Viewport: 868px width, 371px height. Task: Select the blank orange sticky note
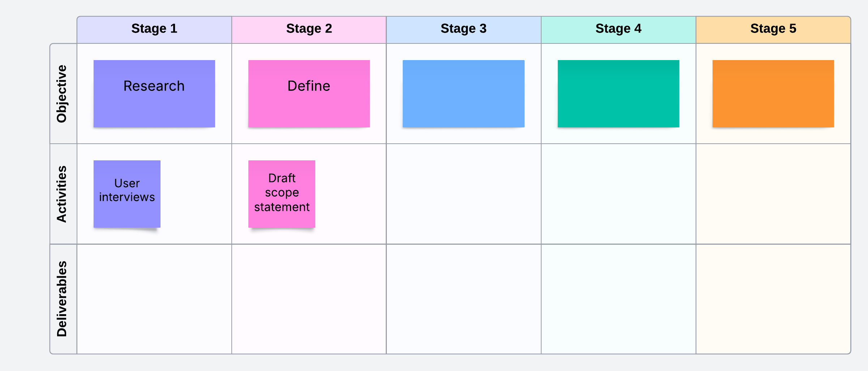[x=773, y=94]
